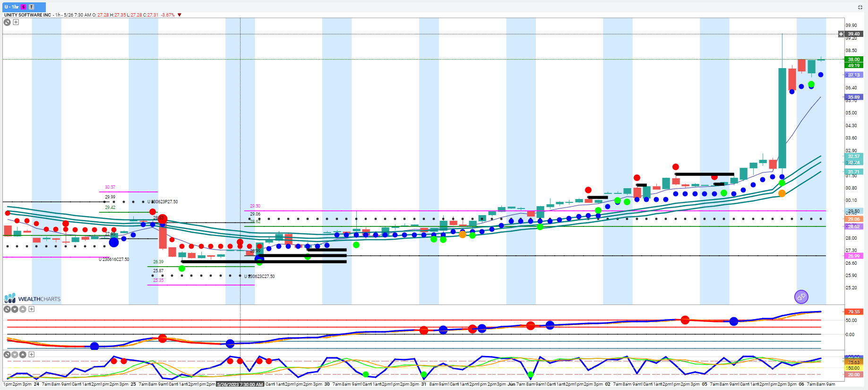Click the magenta S badge on chart tab

(x=24, y=7)
